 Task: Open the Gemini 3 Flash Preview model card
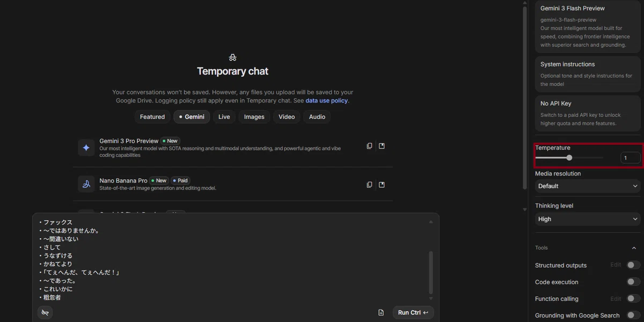click(x=588, y=26)
